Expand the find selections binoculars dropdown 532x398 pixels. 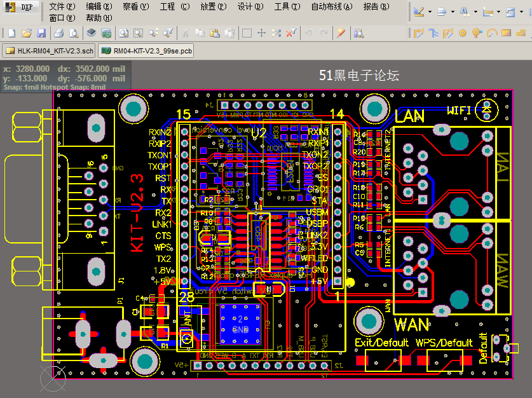[x=475, y=12]
